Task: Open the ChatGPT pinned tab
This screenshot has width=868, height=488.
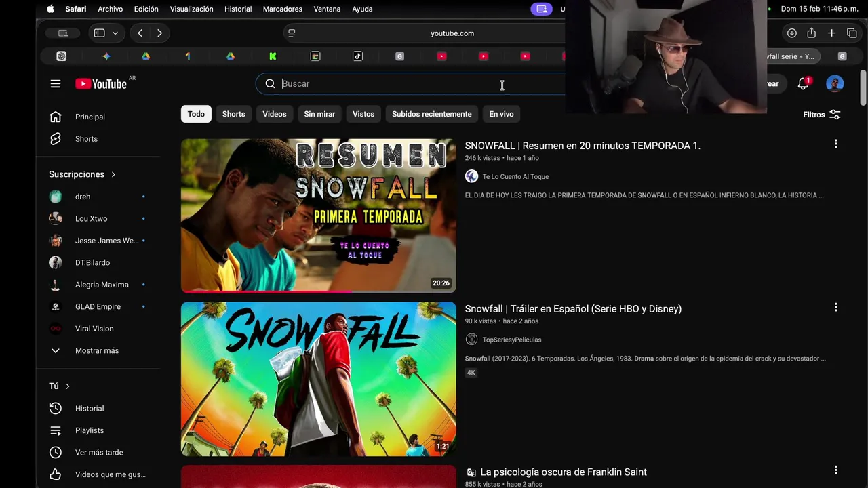Action: [62, 56]
